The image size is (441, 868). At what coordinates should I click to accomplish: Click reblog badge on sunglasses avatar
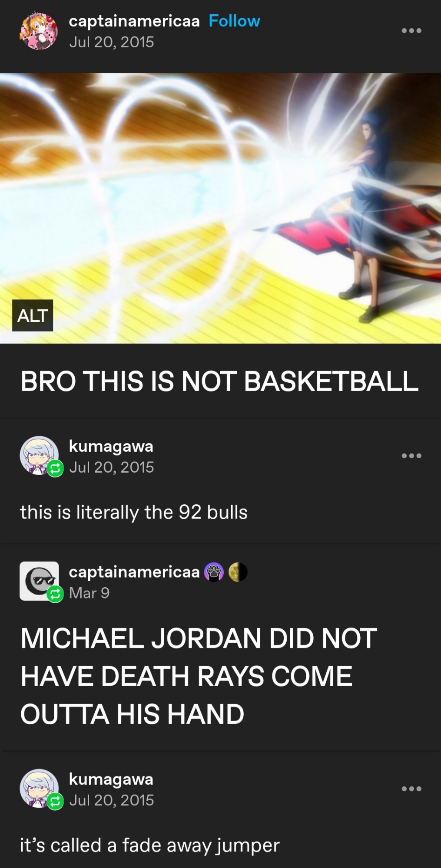tap(55, 594)
